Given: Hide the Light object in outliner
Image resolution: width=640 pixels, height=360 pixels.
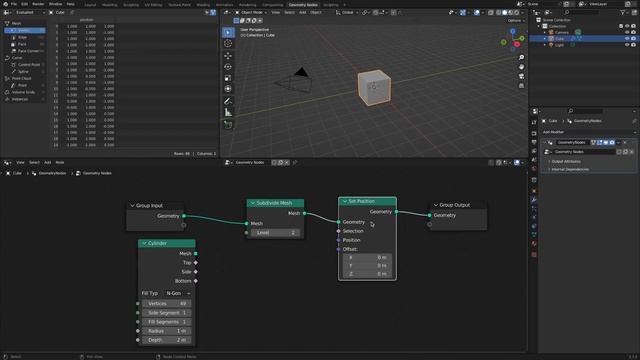Looking at the screenshot, I should pos(627,45).
